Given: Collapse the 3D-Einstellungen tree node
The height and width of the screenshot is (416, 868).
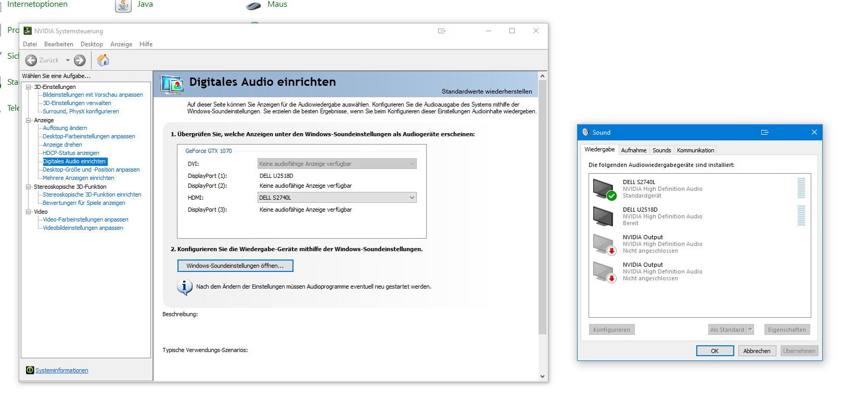Looking at the screenshot, I should pos(29,87).
